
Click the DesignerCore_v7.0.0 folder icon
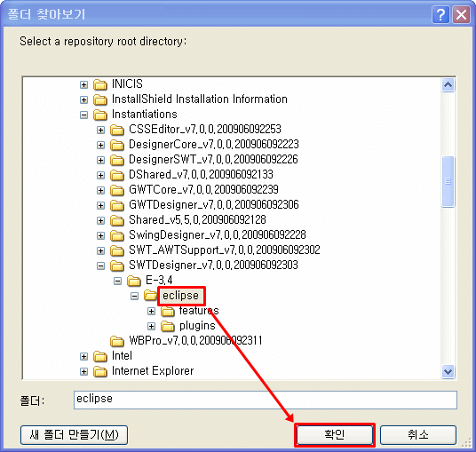pyautogui.click(x=117, y=145)
